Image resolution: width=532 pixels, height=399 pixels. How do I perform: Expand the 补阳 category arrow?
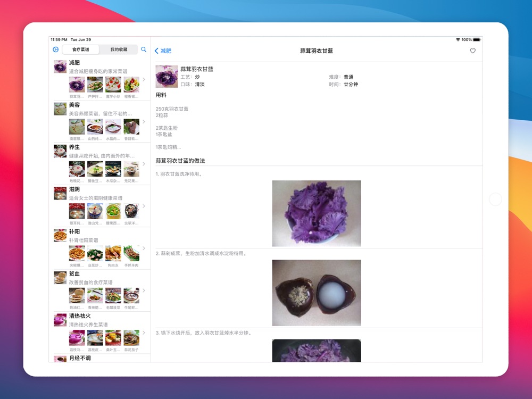tap(144, 248)
